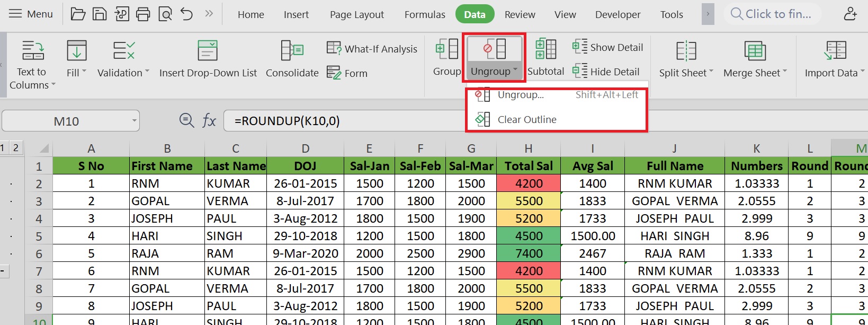
Task: Switch to outline level 2
Action: click(16, 148)
